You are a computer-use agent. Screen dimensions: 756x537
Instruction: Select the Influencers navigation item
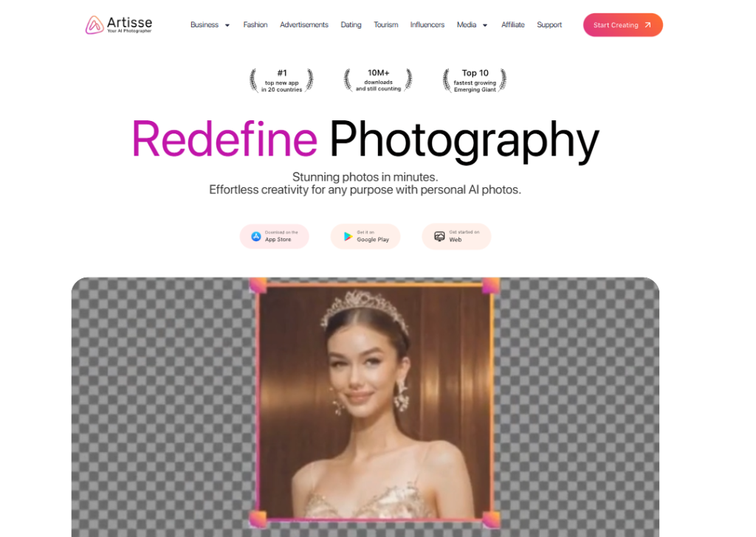click(x=427, y=24)
